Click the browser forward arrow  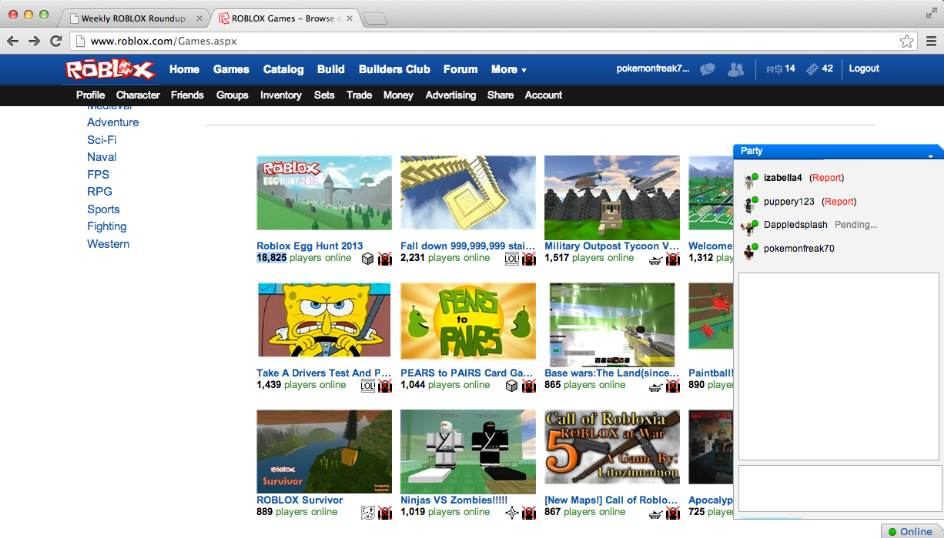pyautogui.click(x=34, y=41)
